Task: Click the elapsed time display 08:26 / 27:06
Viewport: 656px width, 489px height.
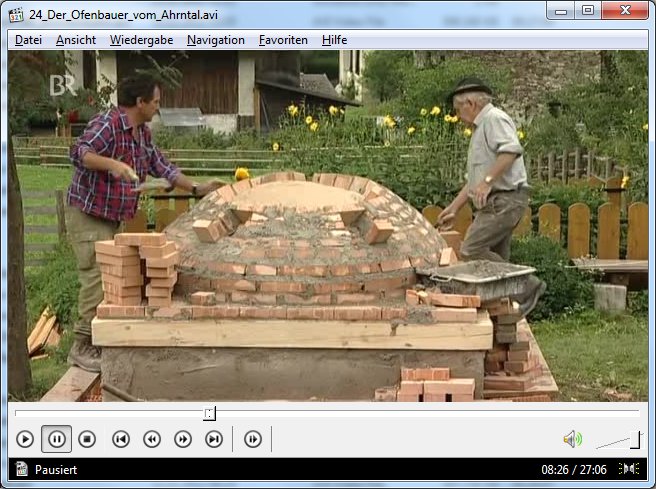Action: (x=574, y=469)
